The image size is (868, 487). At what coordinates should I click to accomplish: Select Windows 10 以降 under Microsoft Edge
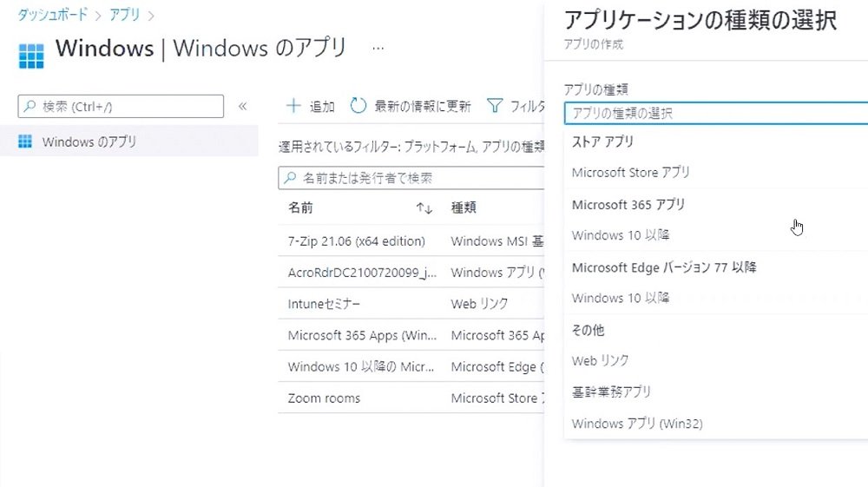(621, 299)
